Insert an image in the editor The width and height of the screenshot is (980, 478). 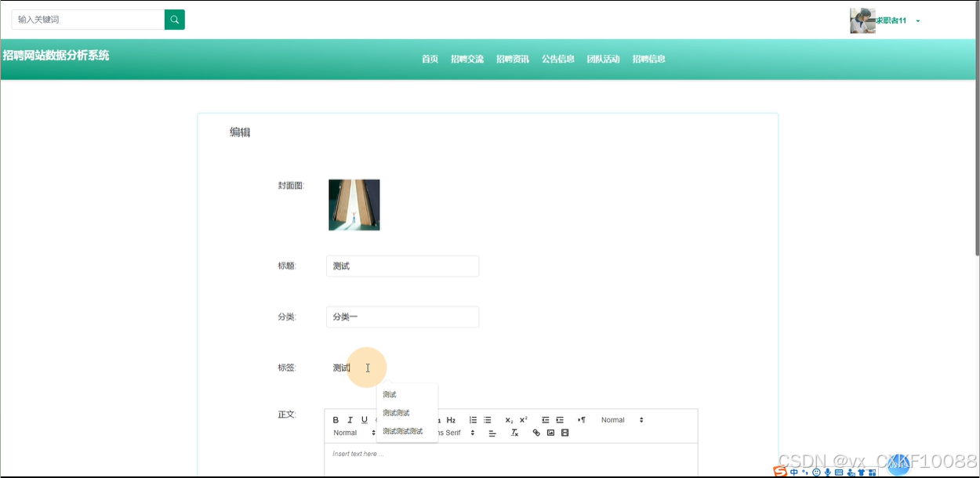[550, 433]
